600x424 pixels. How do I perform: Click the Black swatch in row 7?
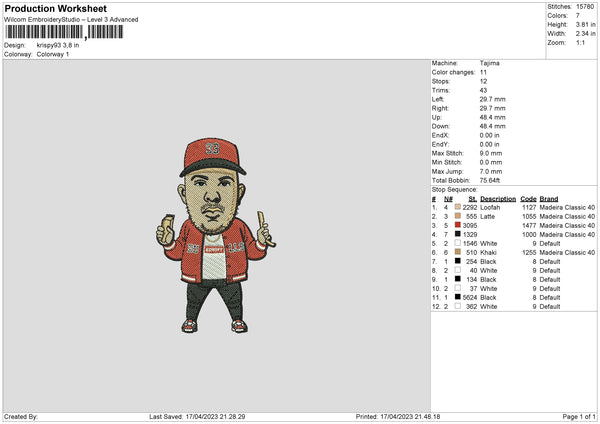point(458,261)
